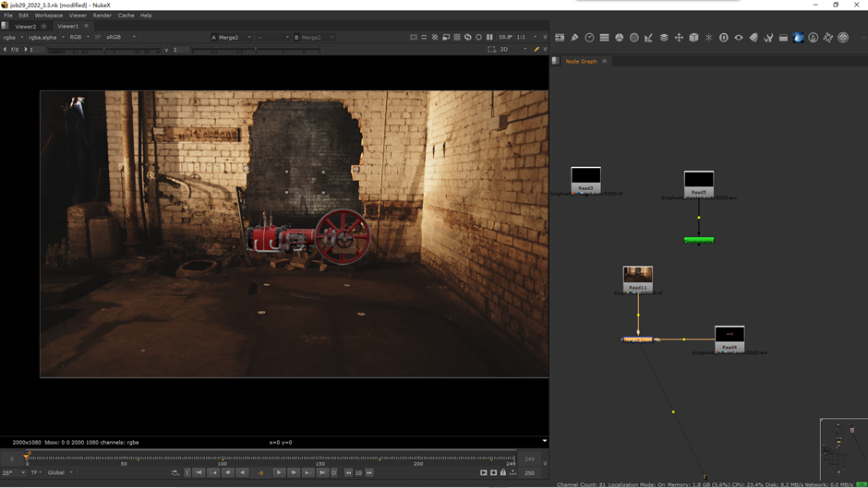Play the timeline backward
Image resolution: width=868 pixels, height=488 pixels.
(243, 472)
